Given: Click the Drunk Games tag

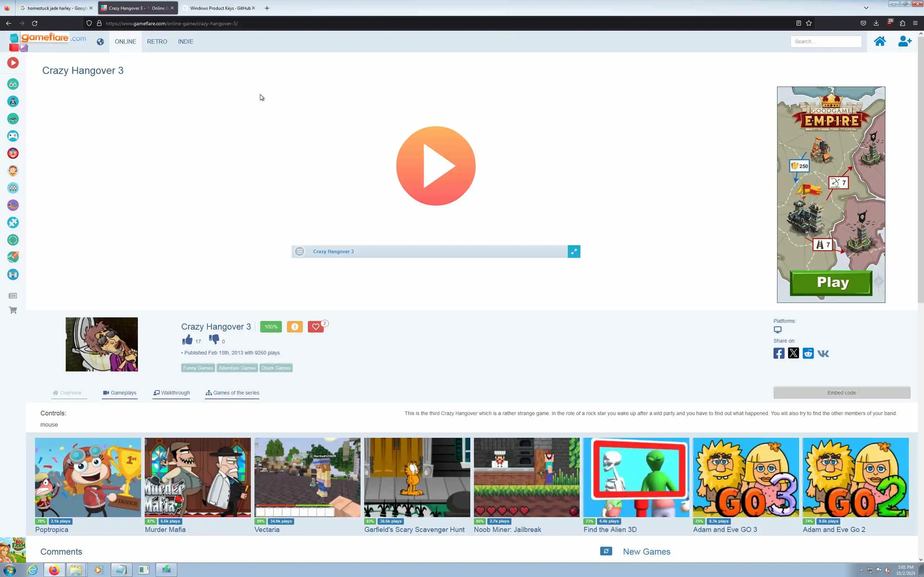Looking at the screenshot, I should tap(276, 368).
